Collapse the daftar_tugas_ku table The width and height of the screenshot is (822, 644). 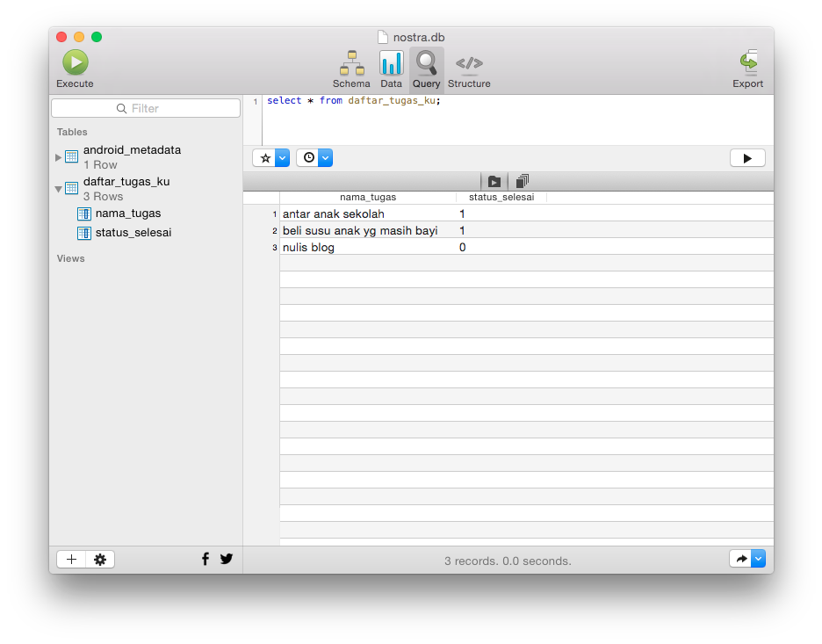58,189
